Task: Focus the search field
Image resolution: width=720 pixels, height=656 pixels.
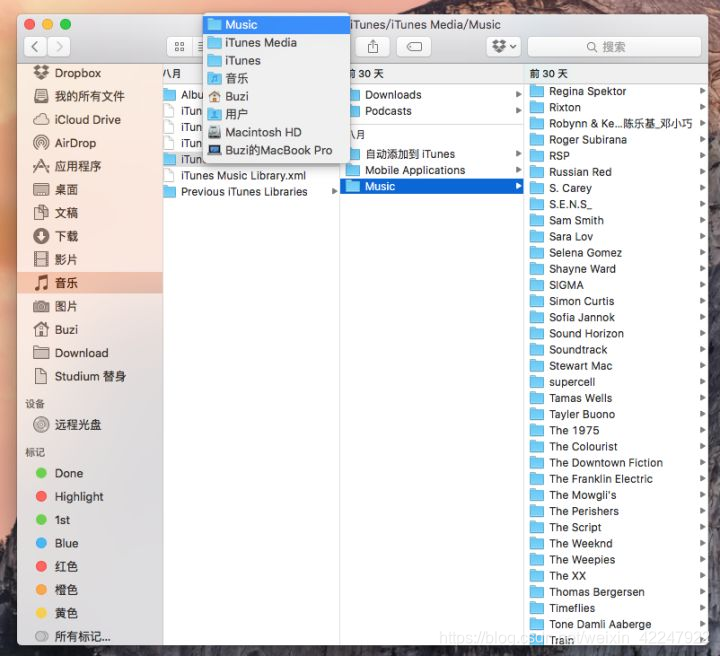Action: [x=614, y=46]
